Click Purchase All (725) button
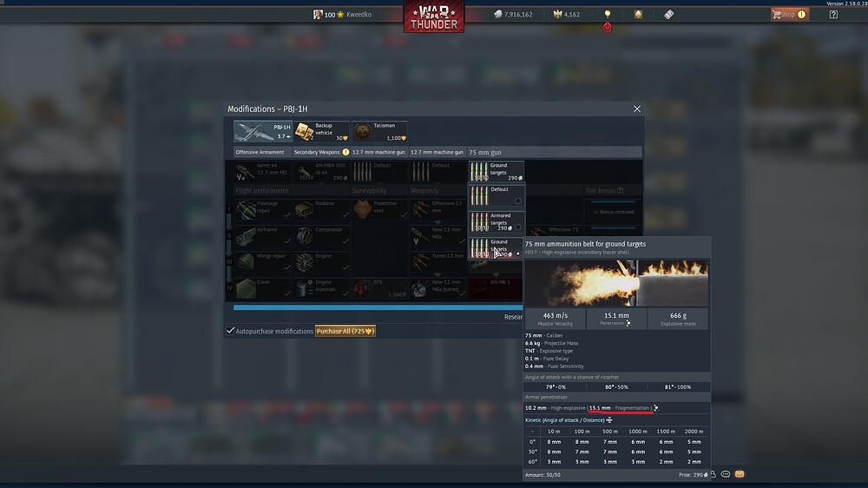This screenshot has height=488, width=868. [x=345, y=331]
